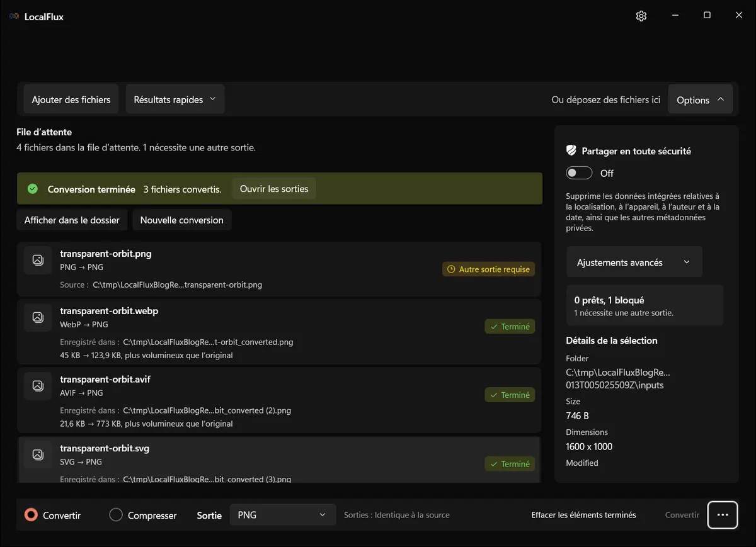Click the Terminé badge for transparent-orbit.avif

510,395
